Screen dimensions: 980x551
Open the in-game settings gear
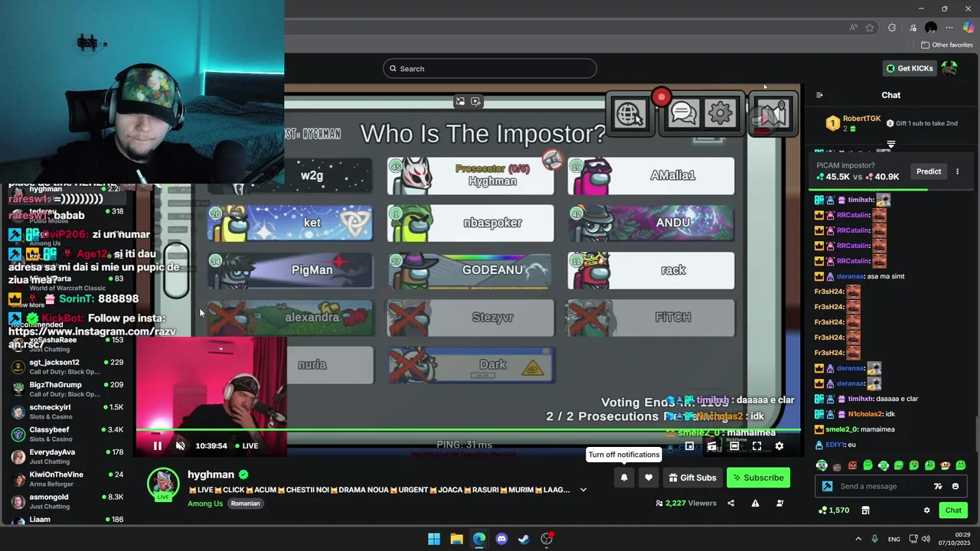[x=720, y=113]
